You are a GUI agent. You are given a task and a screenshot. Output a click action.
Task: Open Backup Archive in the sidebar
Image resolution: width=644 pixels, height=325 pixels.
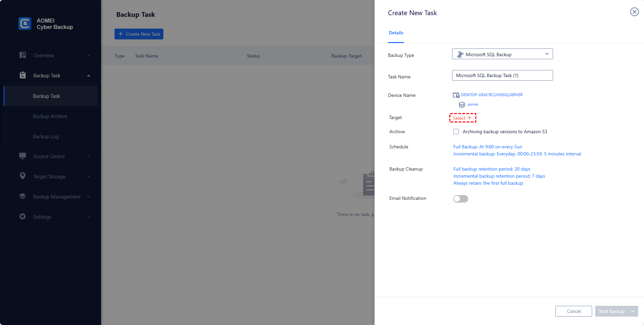click(50, 116)
